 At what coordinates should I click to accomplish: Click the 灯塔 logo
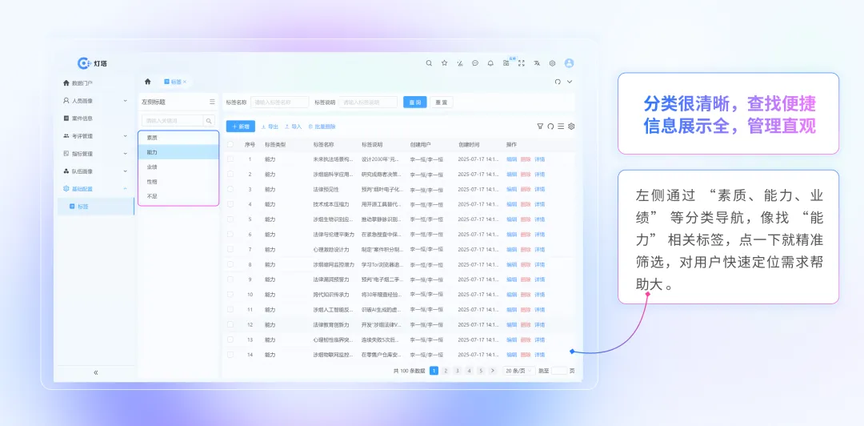92,63
